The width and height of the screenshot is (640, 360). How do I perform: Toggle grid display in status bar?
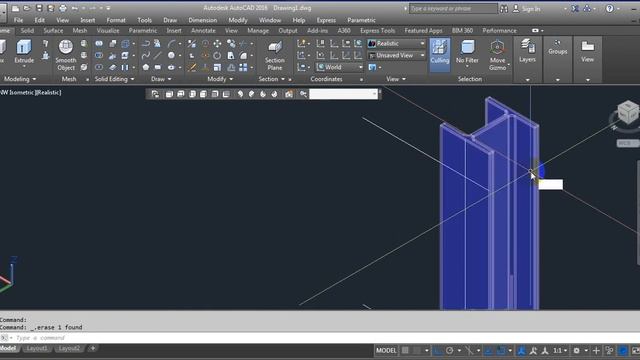(x=405, y=351)
